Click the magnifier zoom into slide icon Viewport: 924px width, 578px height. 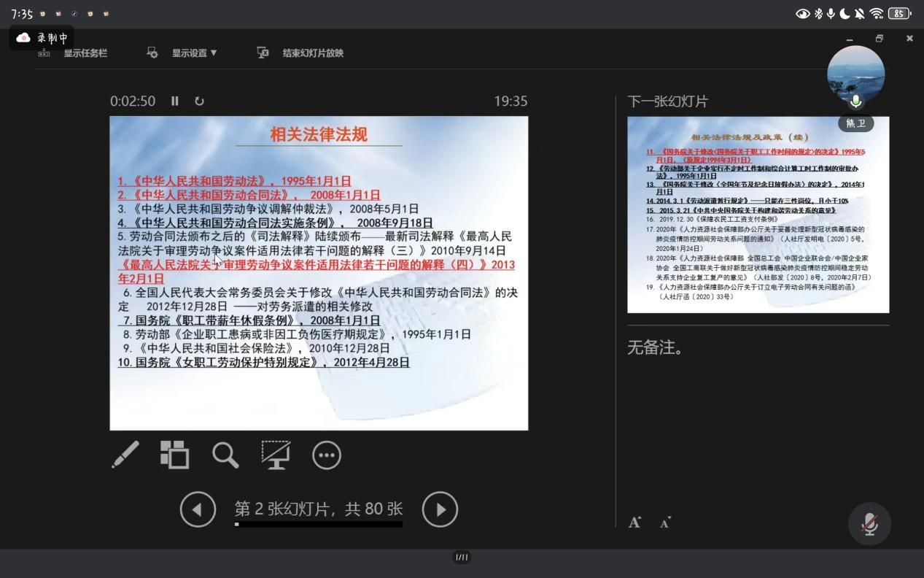click(x=225, y=455)
